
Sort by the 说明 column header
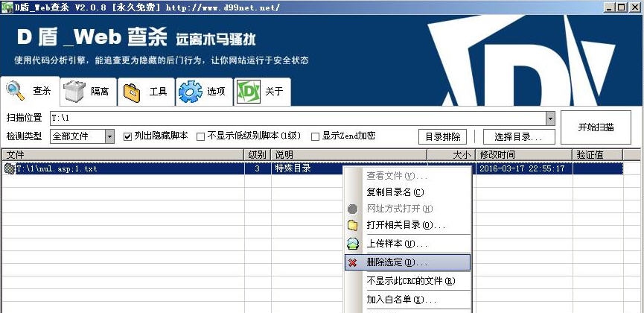(348, 155)
